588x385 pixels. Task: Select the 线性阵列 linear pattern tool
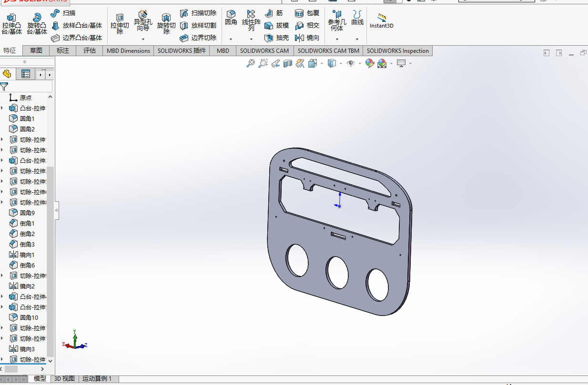coord(251,21)
